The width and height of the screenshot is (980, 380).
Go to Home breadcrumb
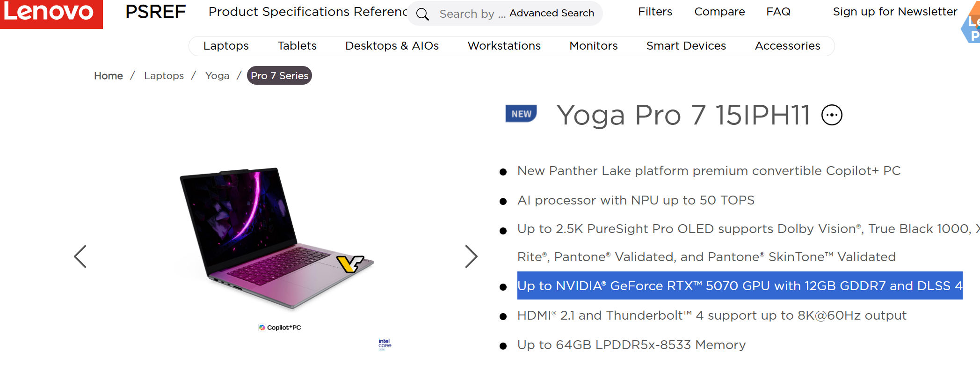pos(109,76)
